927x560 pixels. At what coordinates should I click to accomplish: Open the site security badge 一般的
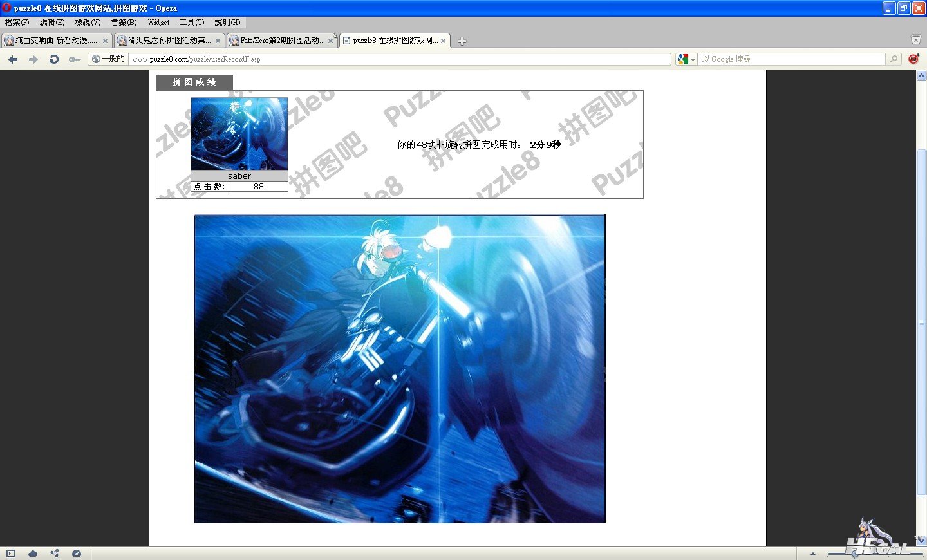108,59
